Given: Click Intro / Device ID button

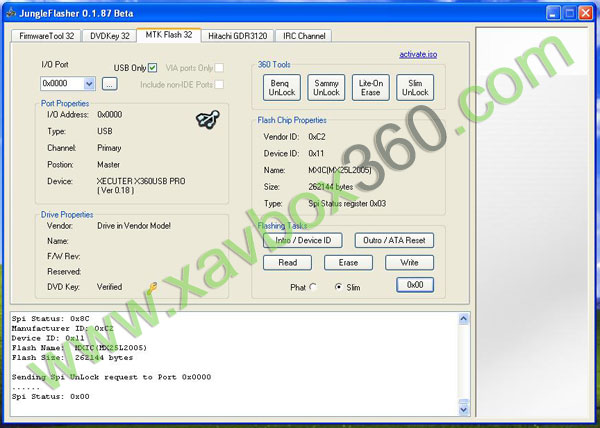Looking at the screenshot, I should [303, 240].
